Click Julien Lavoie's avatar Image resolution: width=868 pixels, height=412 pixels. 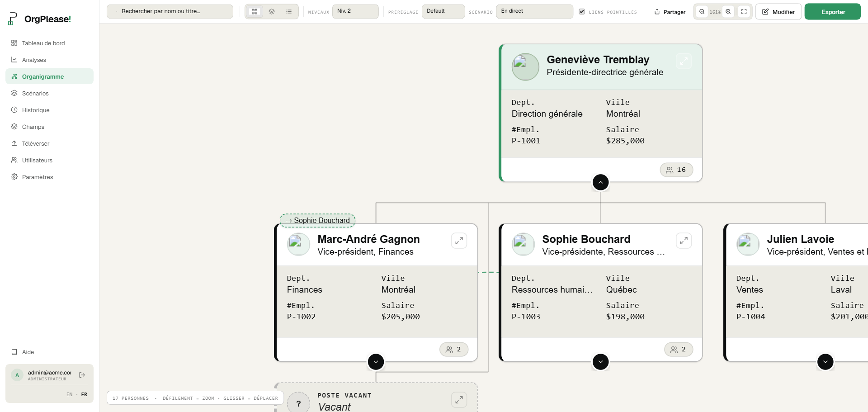[748, 244]
